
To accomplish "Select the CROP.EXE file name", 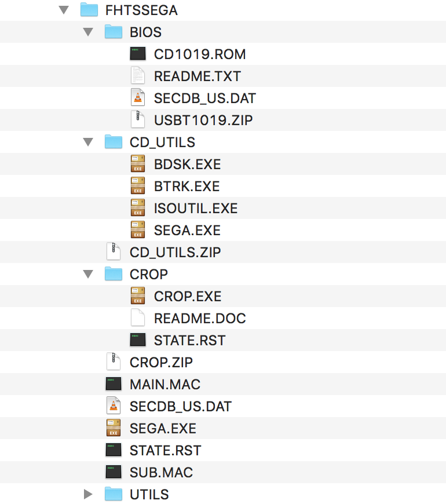I will 188,297.
